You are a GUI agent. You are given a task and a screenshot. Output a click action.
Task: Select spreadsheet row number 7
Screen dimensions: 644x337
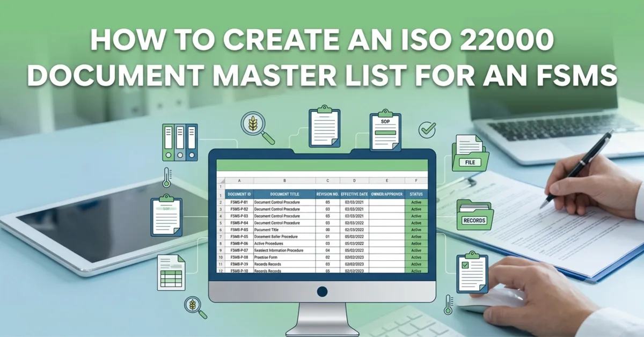click(x=221, y=237)
